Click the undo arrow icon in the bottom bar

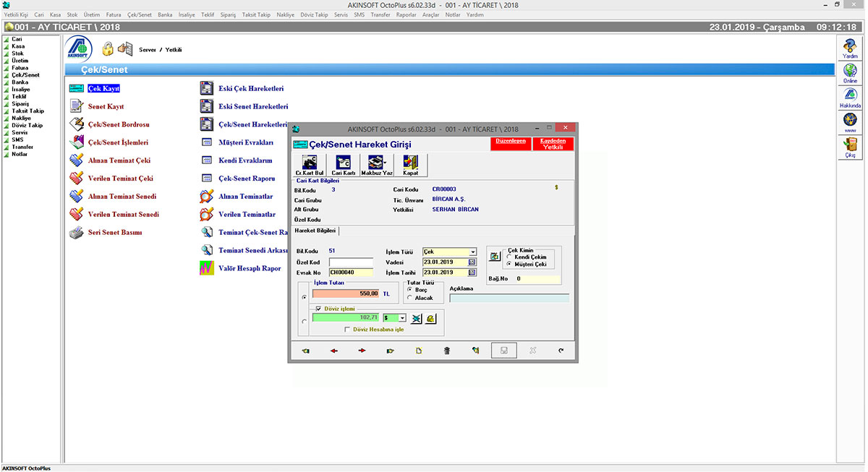(561, 351)
